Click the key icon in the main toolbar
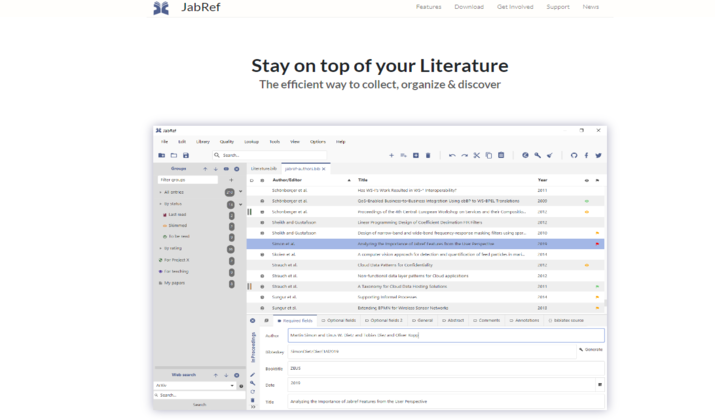Screen dimensions: 715x420 click(x=538, y=156)
